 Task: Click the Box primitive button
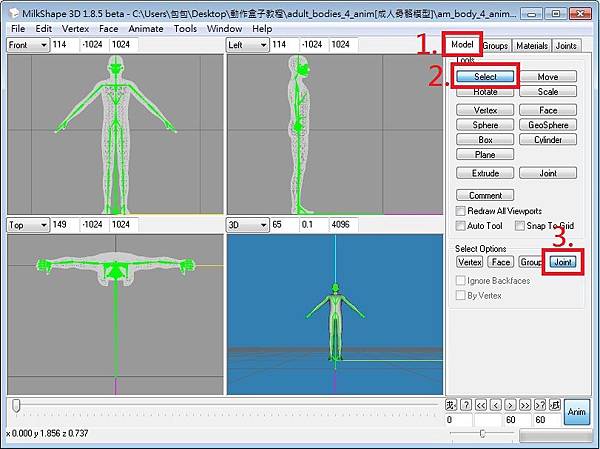click(x=485, y=140)
